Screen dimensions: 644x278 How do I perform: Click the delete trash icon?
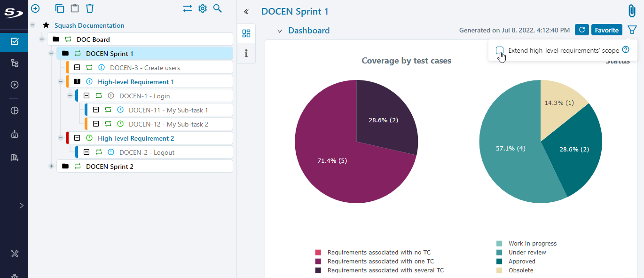pyautogui.click(x=90, y=8)
